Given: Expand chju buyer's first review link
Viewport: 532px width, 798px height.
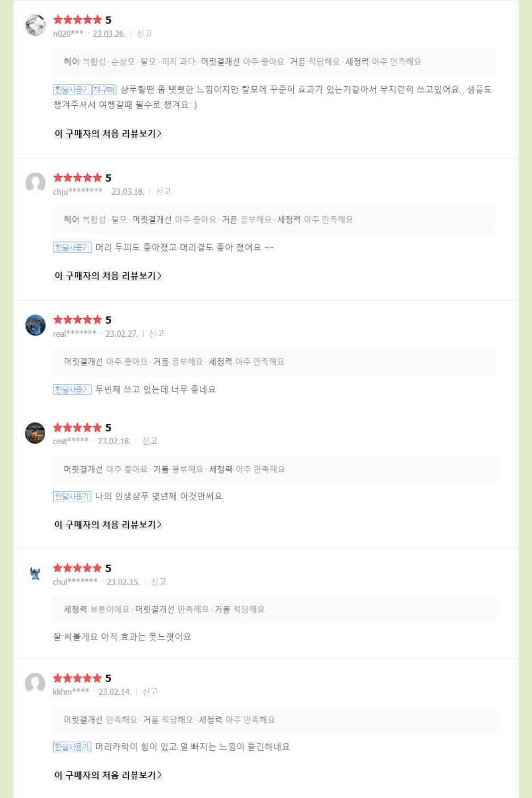Looking at the screenshot, I should click(108, 276).
